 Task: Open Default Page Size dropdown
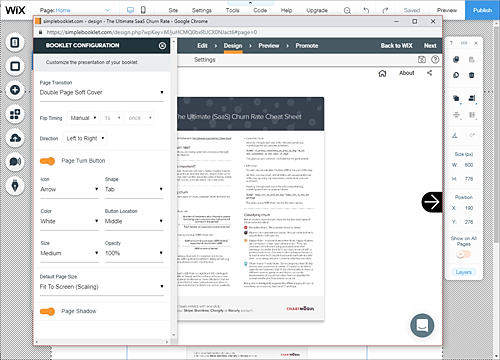point(102,287)
